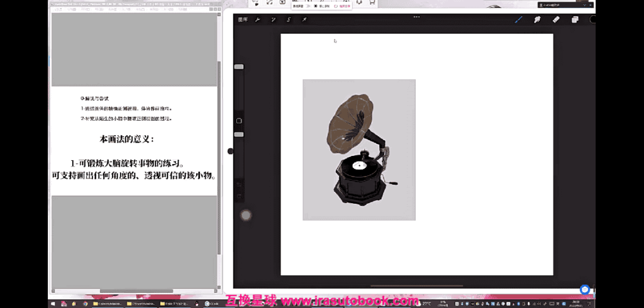This screenshot has width=644, height=308.
Task: Open the first menu in SAI menu bar
Action: point(58,9)
